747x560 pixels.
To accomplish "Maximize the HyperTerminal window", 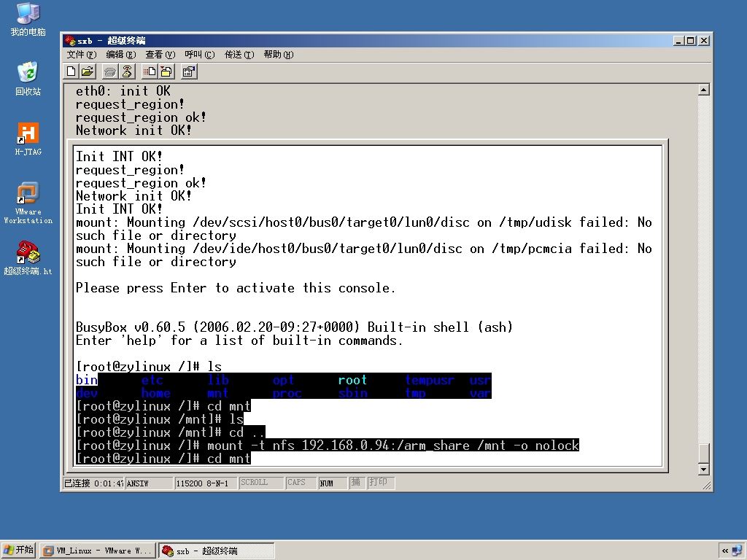I will tap(692, 41).
